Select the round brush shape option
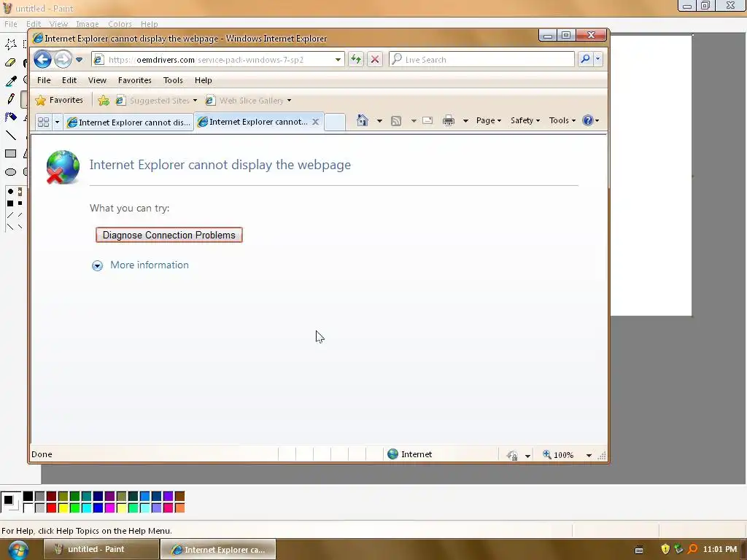This screenshot has height=560, width=747. [10, 192]
